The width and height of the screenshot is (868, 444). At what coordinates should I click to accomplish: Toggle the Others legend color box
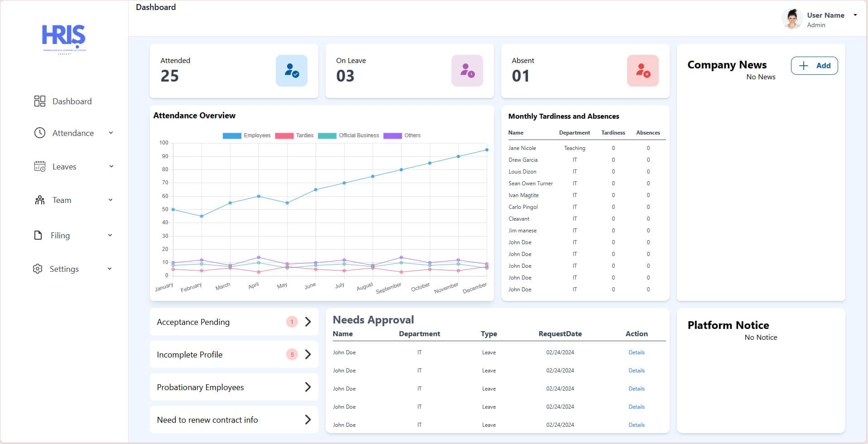click(x=393, y=135)
